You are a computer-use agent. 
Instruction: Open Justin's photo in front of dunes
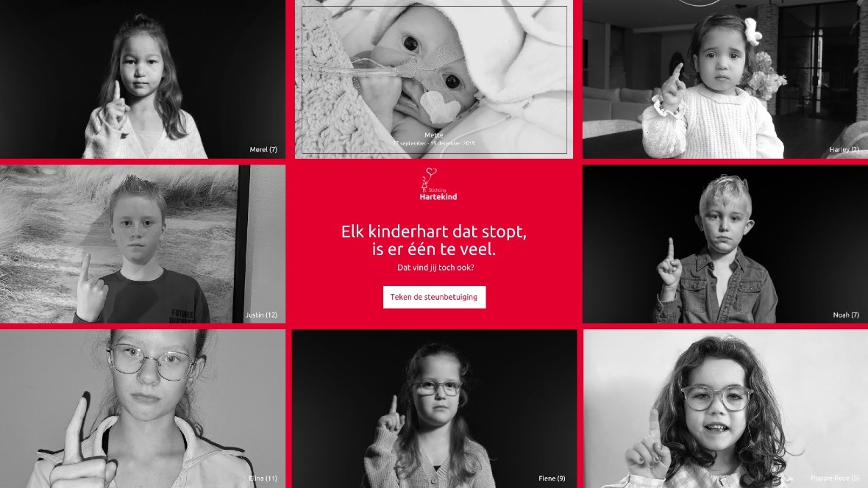[143, 244]
